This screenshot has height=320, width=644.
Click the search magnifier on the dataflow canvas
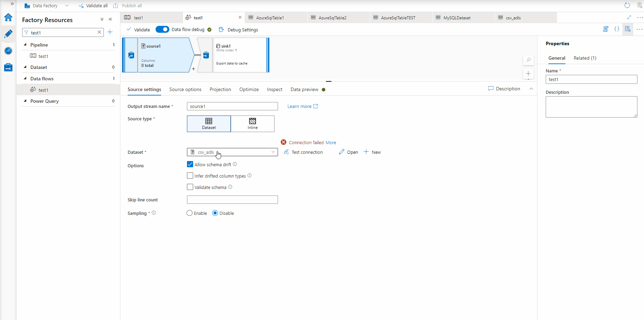click(528, 60)
